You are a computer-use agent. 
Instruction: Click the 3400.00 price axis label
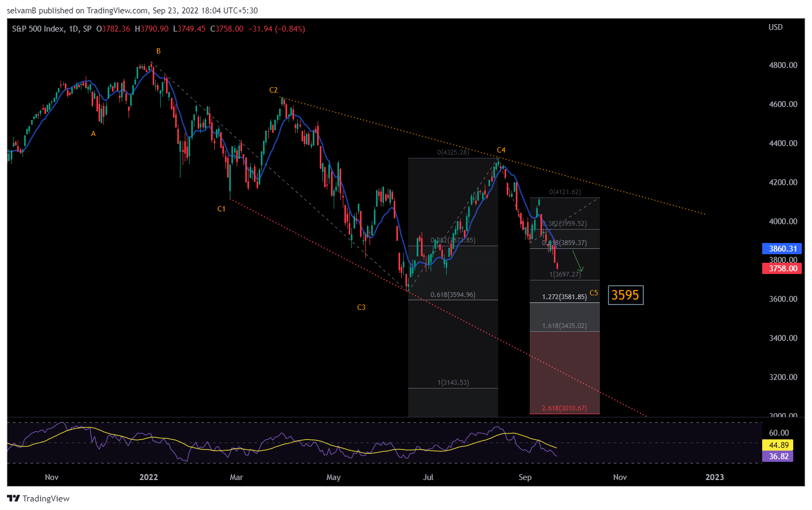tap(783, 338)
